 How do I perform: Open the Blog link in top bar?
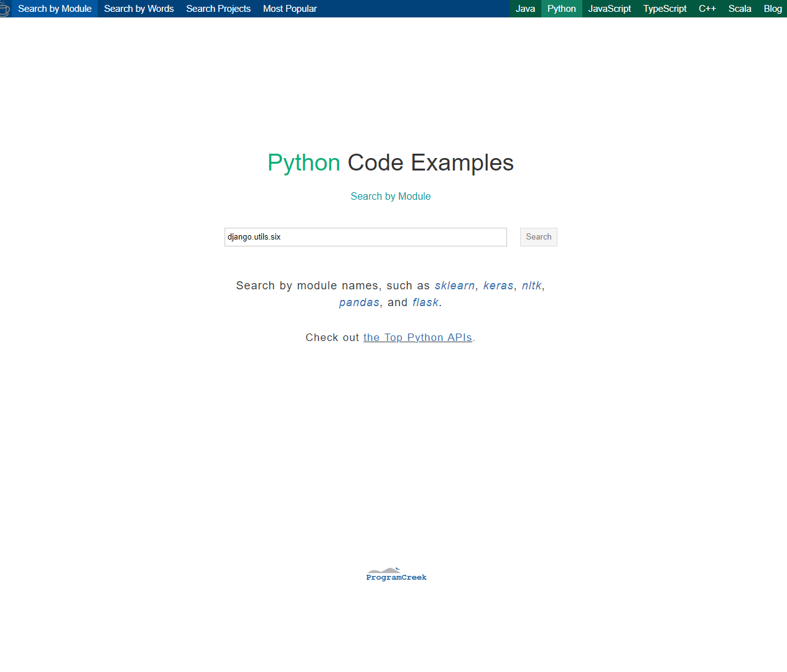tap(773, 9)
